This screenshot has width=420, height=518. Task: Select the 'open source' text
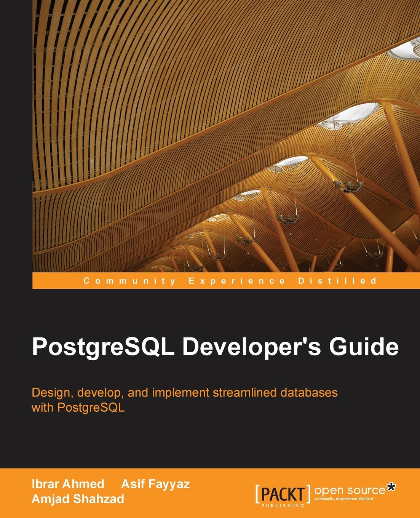click(x=350, y=490)
